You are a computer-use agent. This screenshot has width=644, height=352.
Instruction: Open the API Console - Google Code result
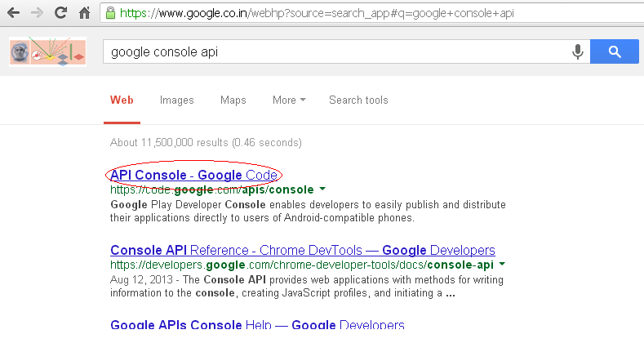(x=194, y=175)
